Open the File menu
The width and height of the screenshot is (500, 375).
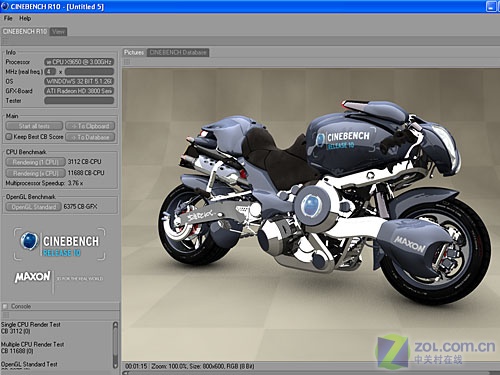pos(8,18)
